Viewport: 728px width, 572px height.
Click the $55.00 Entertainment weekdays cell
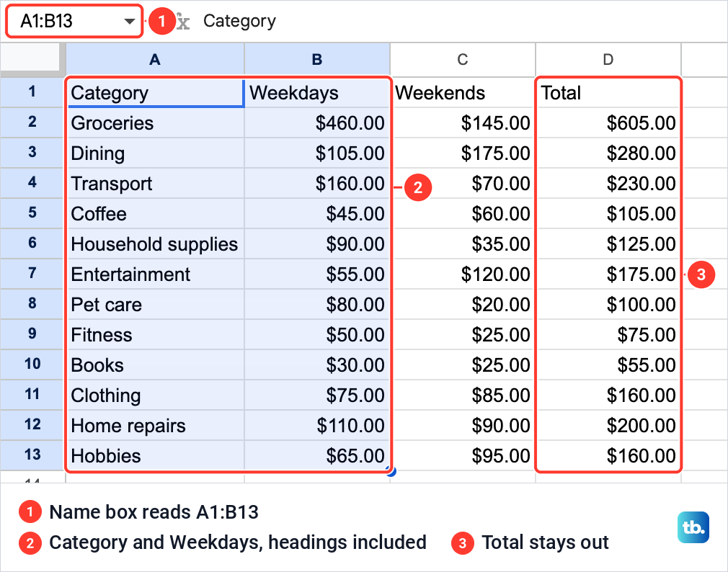317,274
